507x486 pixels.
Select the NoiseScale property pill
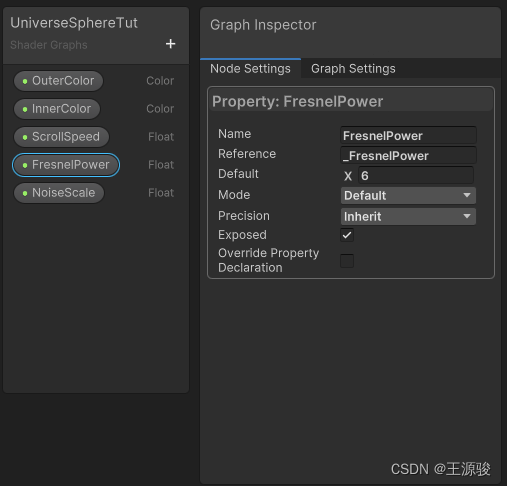click(x=59, y=193)
